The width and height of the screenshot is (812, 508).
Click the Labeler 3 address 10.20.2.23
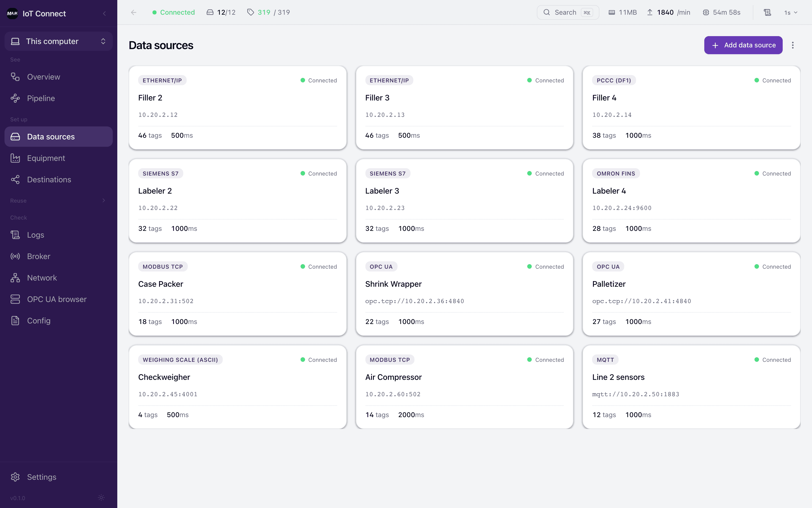[385, 208]
